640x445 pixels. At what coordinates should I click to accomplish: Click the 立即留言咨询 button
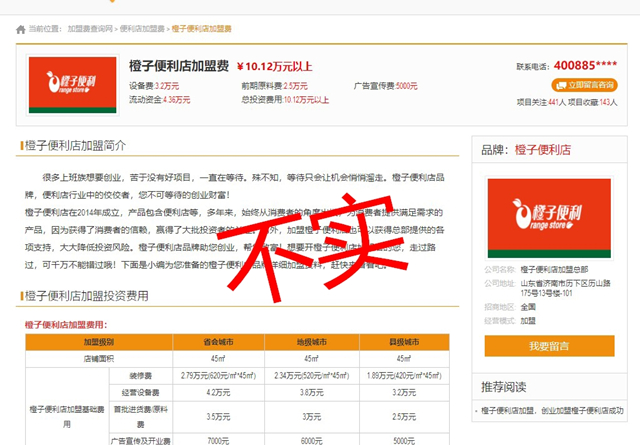(584, 85)
